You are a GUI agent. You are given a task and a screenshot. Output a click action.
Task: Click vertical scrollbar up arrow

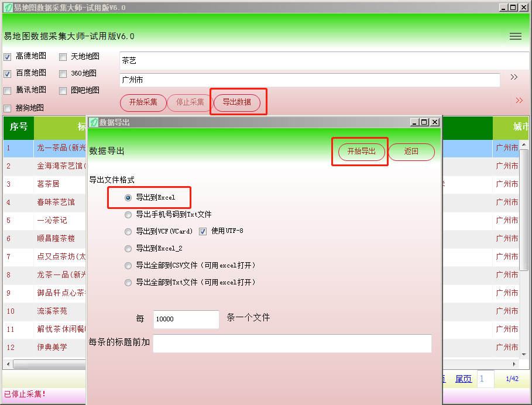point(524,145)
